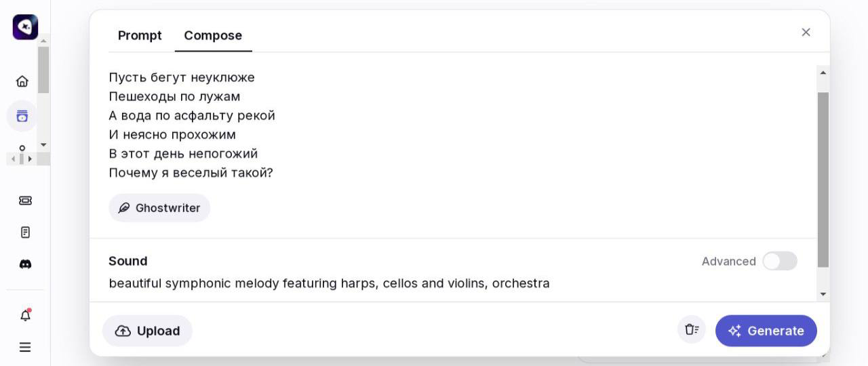This screenshot has width=868, height=366.
Task: Switch to the Prompt tab
Action: (x=140, y=35)
